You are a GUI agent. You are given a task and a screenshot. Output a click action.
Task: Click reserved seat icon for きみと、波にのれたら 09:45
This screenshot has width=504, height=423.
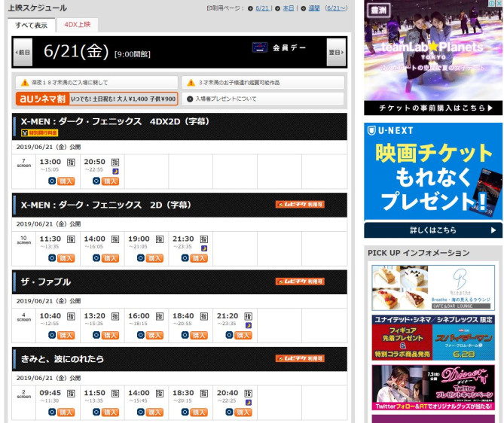coord(71,393)
